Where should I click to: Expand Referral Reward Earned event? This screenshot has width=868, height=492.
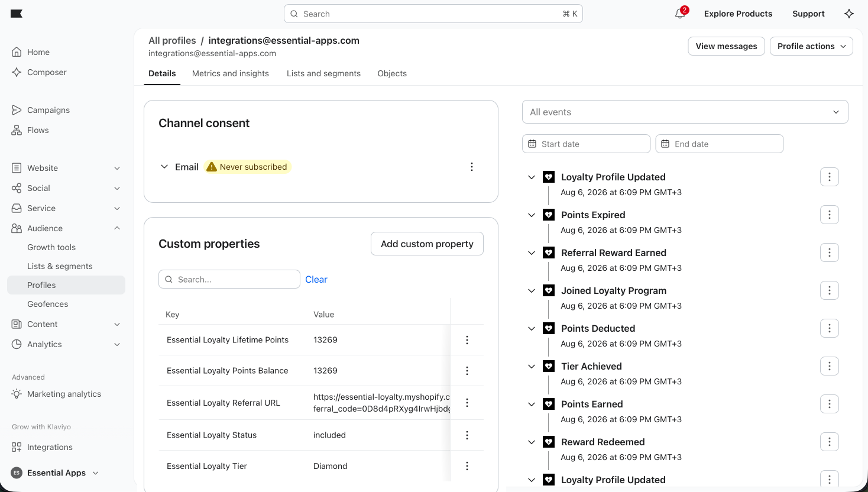point(532,253)
